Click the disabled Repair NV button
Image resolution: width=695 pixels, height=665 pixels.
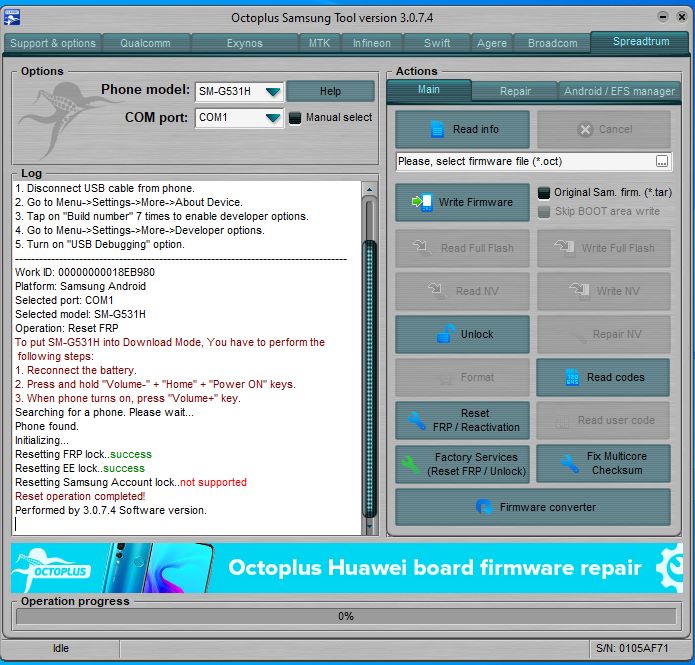[x=604, y=334]
